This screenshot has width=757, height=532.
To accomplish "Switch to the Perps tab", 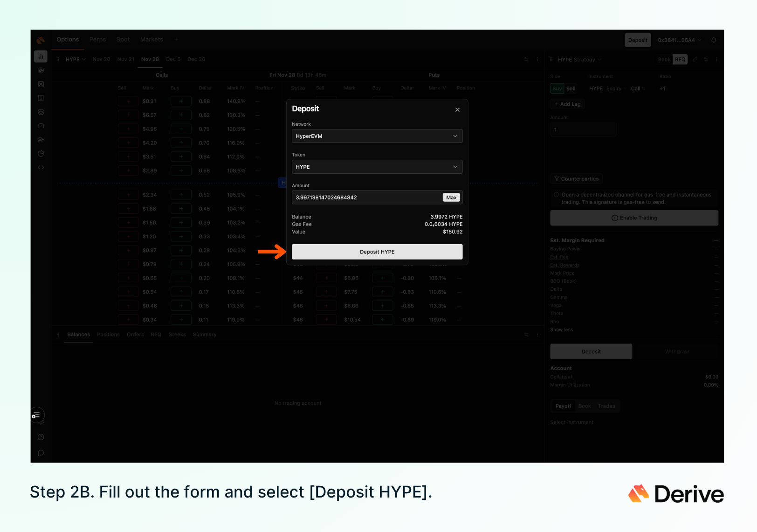I will pyautogui.click(x=97, y=40).
